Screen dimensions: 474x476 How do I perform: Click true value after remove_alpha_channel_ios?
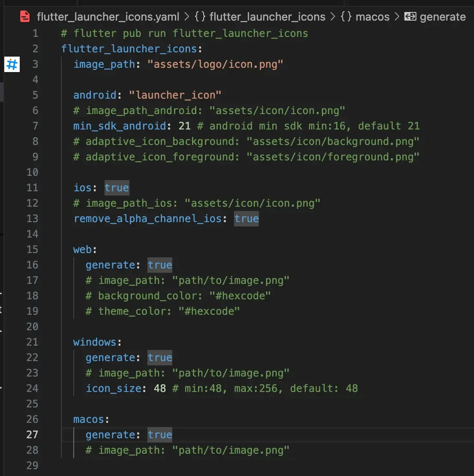(x=246, y=219)
